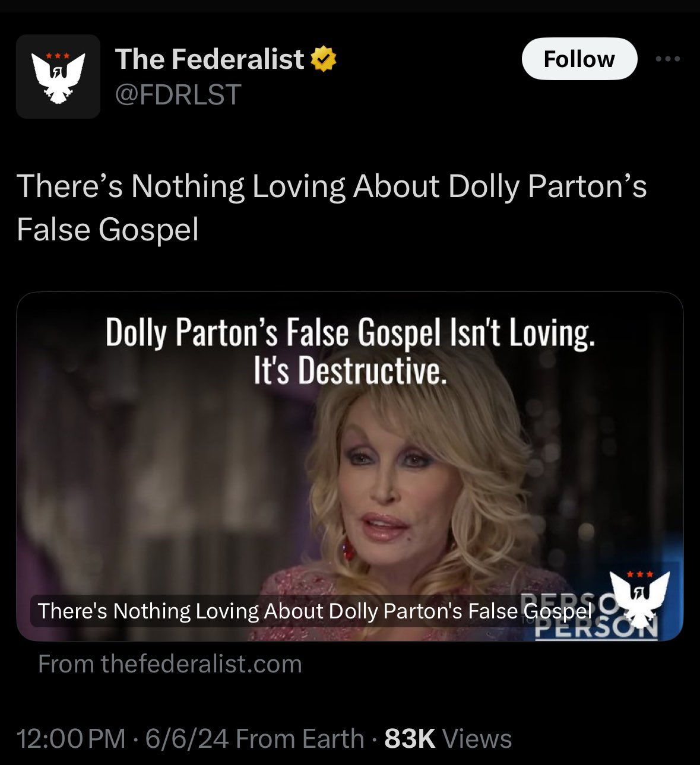
Task: Follow The Federalist account
Action: tap(579, 59)
